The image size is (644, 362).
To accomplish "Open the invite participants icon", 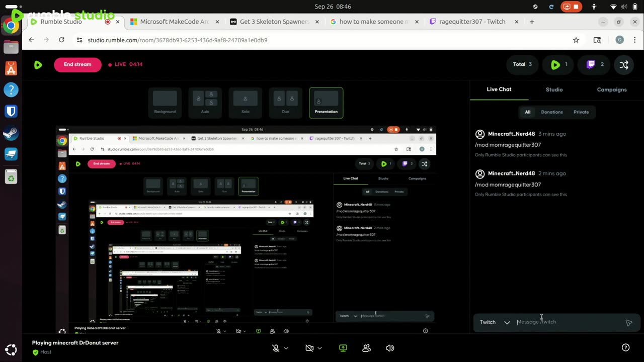I will pos(366,348).
